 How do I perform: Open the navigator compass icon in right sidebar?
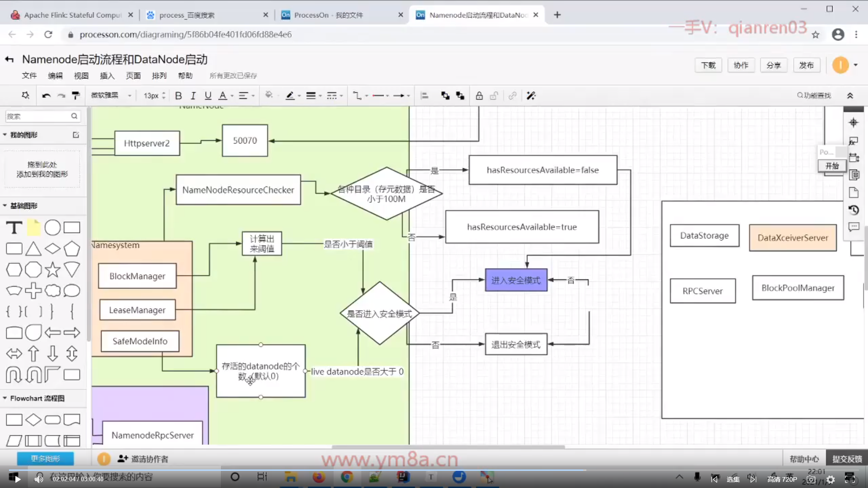pyautogui.click(x=854, y=122)
